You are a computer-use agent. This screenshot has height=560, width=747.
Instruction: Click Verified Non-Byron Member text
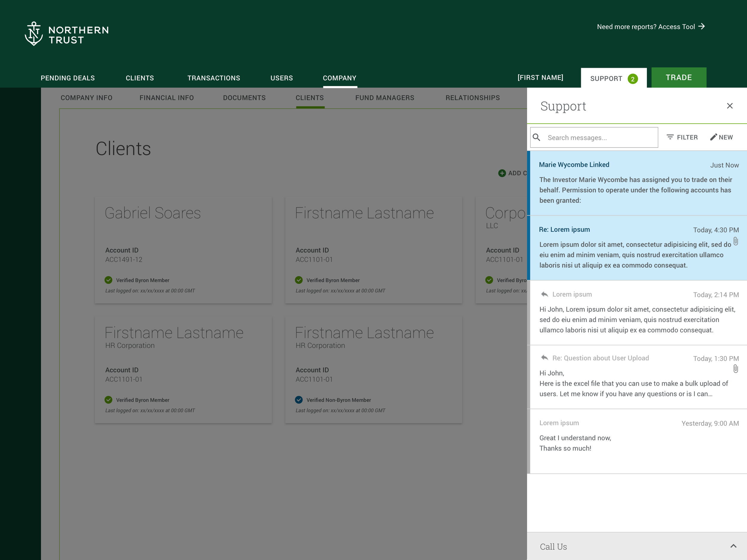click(x=339, y=400)
